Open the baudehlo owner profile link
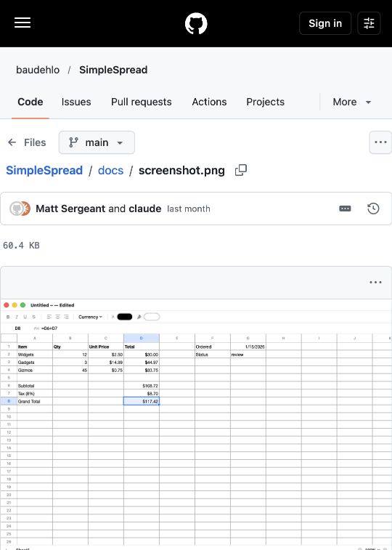Viewport: 392px width, 550px height. coord(38,70)
